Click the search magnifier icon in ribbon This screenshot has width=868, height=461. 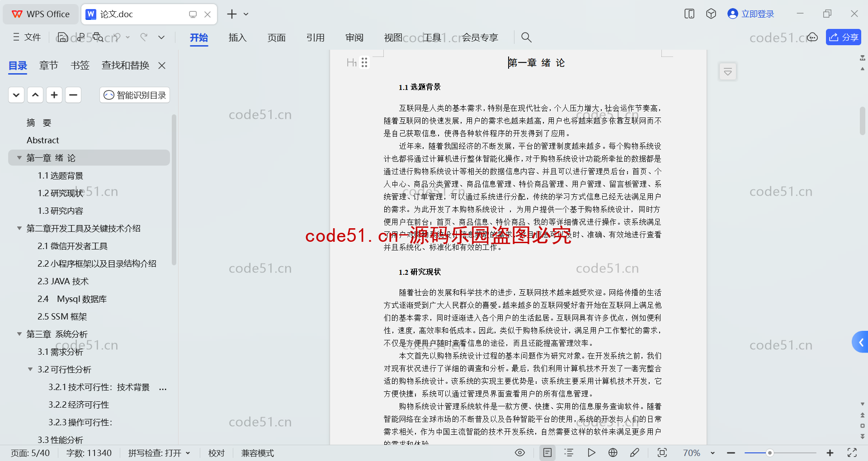point(526,38)
